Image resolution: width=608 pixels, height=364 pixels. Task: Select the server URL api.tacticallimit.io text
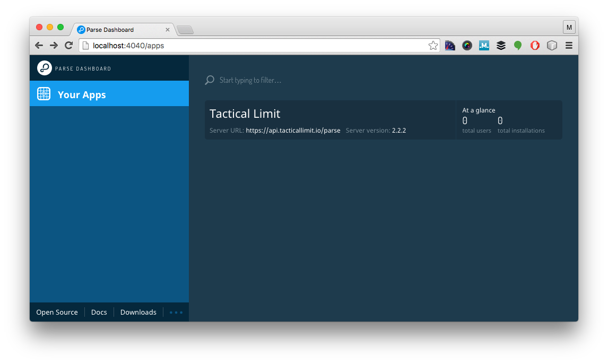coord(293,130)
